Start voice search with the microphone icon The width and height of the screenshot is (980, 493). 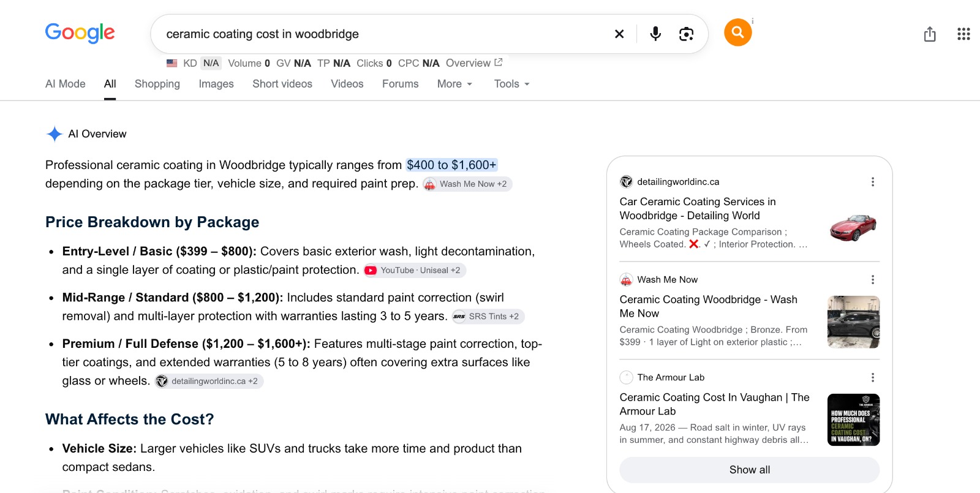pyautogui.click(x=655, y=34)
